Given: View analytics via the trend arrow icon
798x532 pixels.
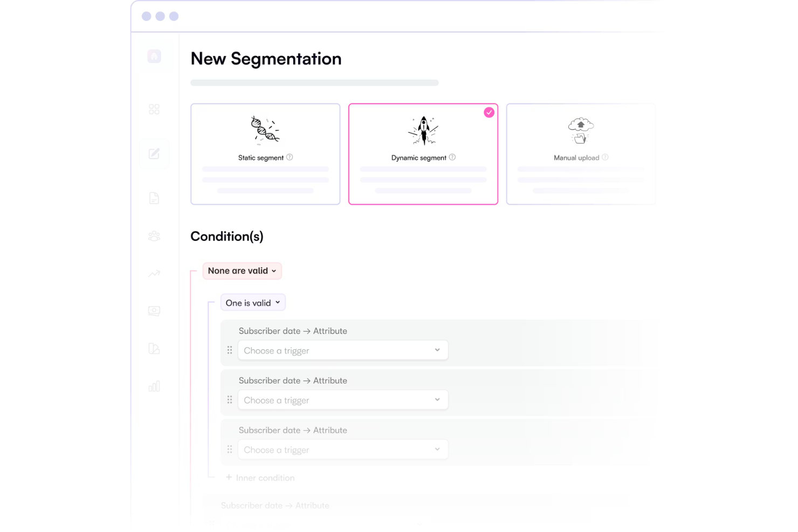Looking at the screenshot, I should (154, 273).
